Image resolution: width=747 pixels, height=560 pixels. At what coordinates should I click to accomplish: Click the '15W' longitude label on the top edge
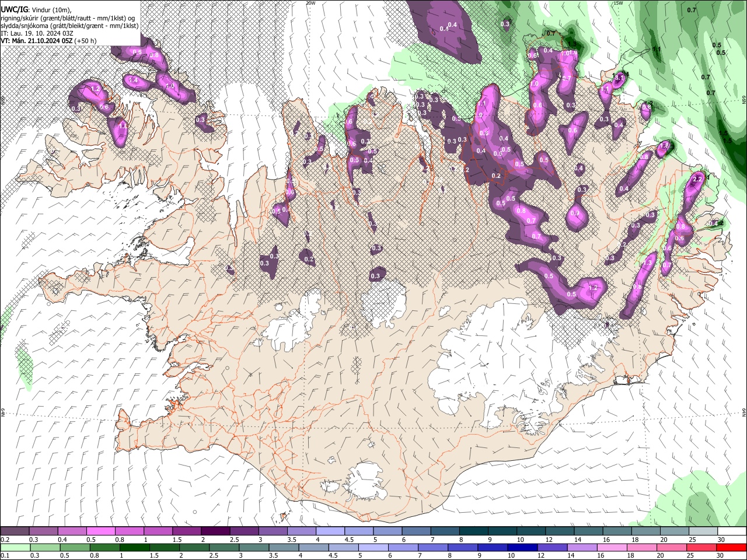619,3
